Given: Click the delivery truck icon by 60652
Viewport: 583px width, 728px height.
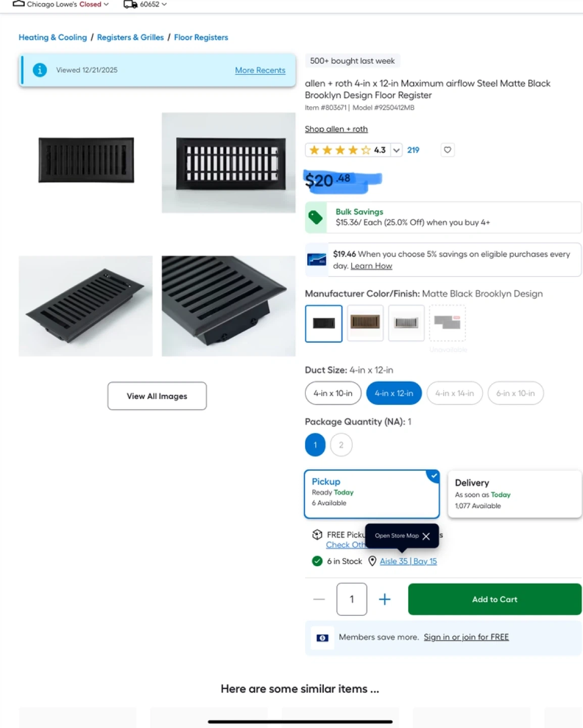Looking at the screenshot, I should point(130,5).
